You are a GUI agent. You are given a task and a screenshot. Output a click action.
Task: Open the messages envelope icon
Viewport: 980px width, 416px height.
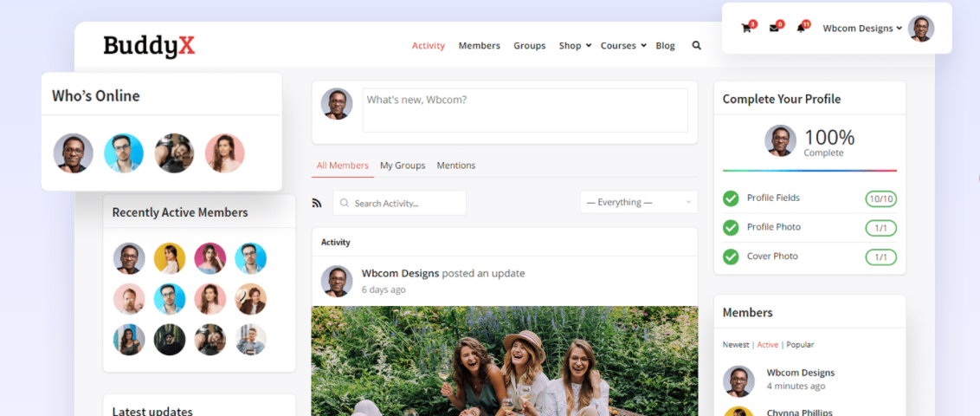pos(774,28)
